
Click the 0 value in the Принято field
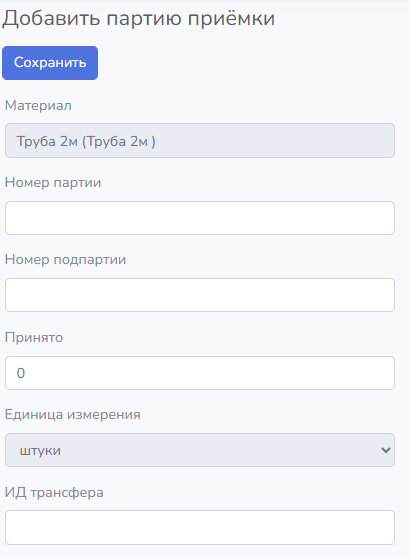pyautogui.click(x=21, y=373)
